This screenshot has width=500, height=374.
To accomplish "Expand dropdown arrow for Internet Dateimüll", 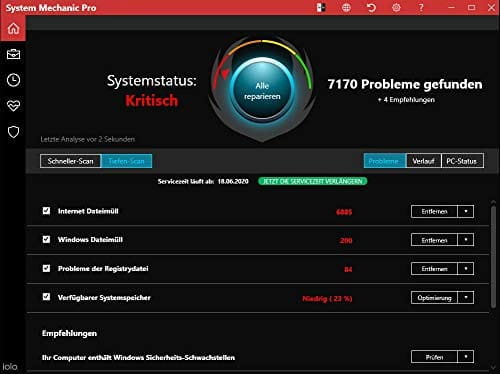I will tap(466, 211).
